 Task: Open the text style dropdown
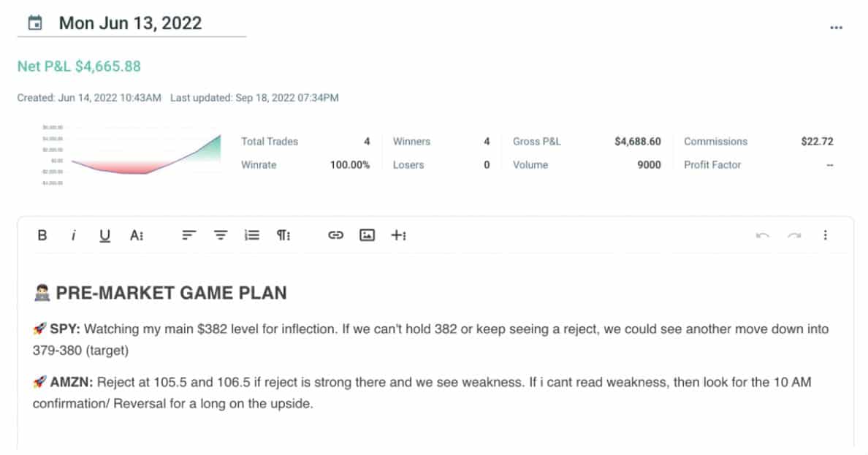[x=137, y=235]
